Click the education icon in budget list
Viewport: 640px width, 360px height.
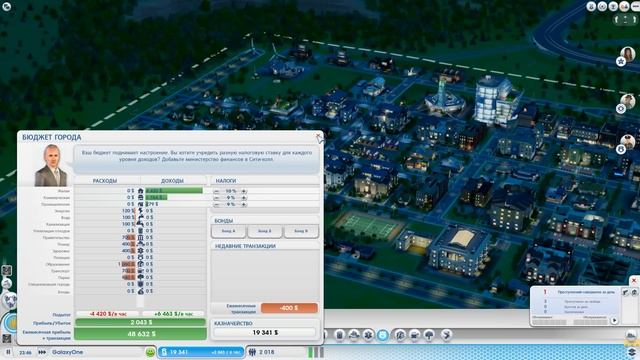pos(140,264)
